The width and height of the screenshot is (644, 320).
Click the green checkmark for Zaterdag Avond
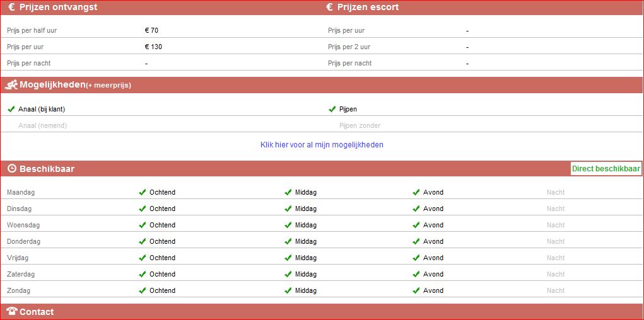click(416, 274)
